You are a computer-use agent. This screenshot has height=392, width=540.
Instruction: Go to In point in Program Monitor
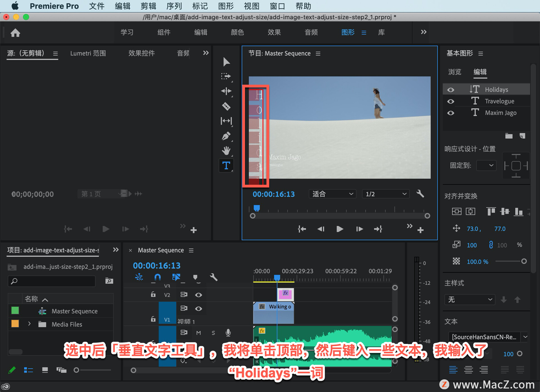point(302,229)
